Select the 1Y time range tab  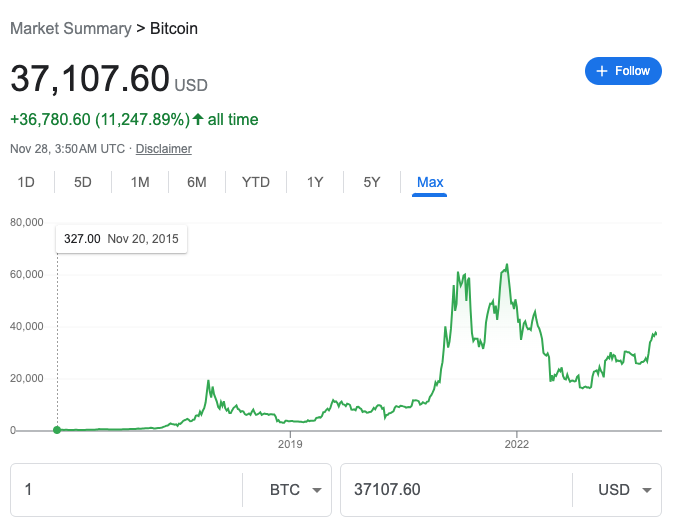click(315, 182)
